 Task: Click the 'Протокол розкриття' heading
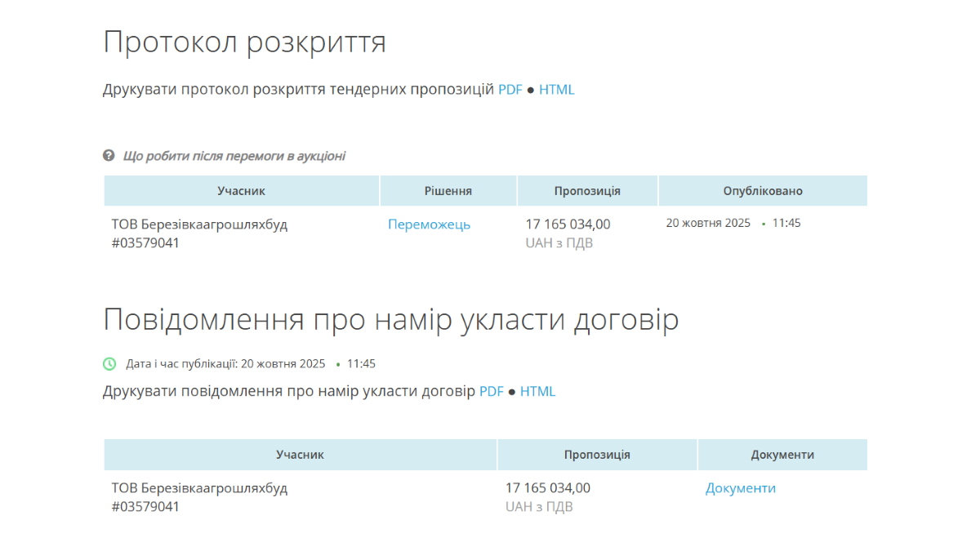click(244, 42)
